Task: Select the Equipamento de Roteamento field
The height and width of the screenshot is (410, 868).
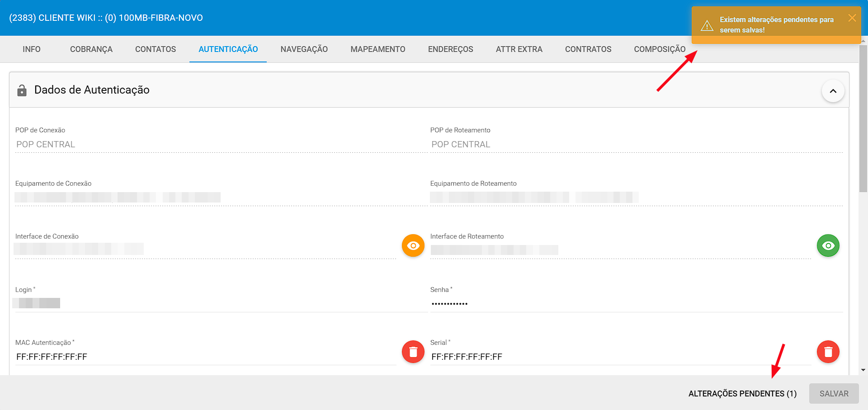Action: pyautogui.click(x=637, y=198)
